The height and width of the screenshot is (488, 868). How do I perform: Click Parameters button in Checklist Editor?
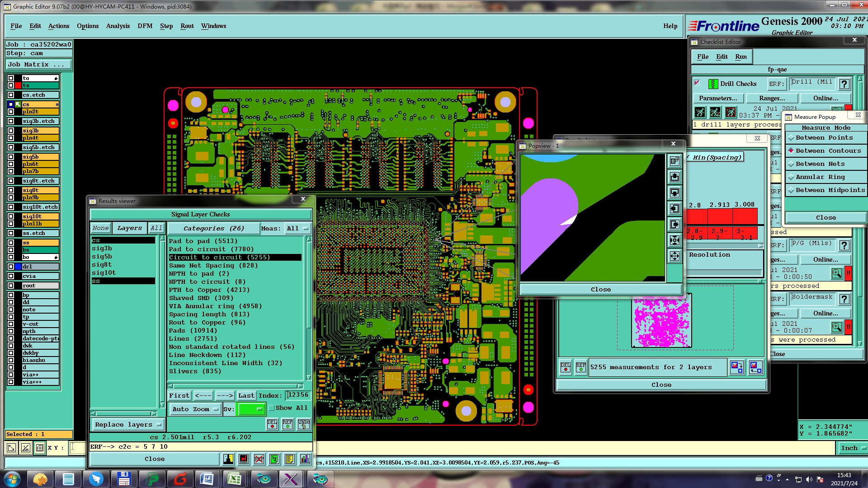[x=718, y=99]
